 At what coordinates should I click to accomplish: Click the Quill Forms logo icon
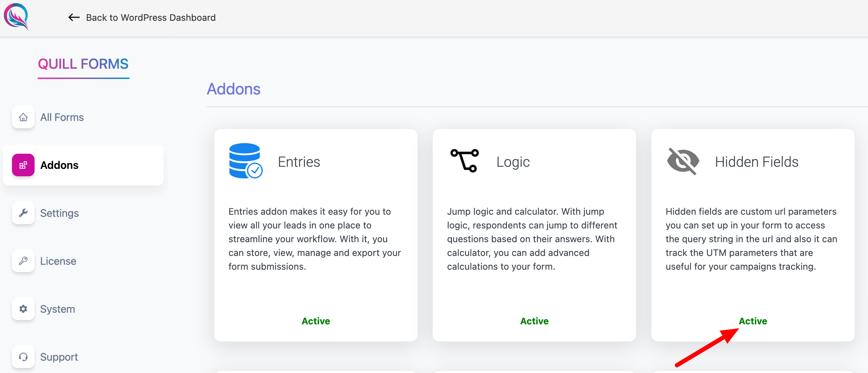click(x=16, y=16)
